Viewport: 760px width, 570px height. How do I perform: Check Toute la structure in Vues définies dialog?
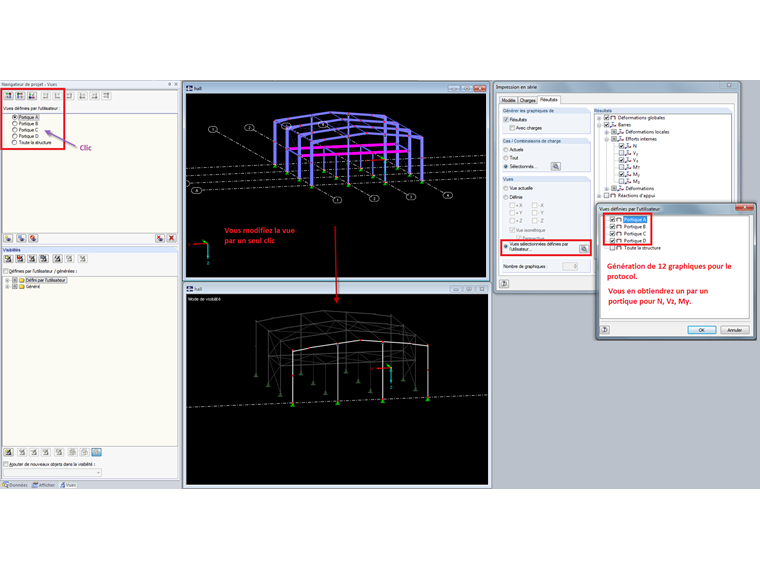(612, 248)
